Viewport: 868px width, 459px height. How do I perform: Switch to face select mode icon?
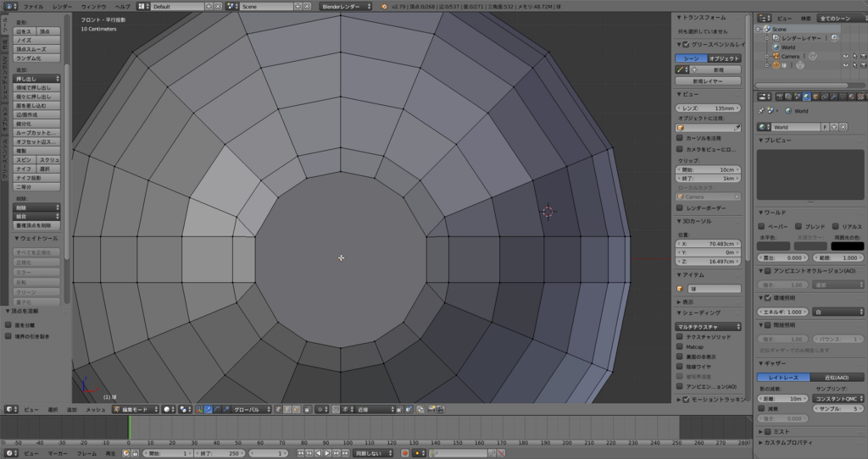click(296, 409)
